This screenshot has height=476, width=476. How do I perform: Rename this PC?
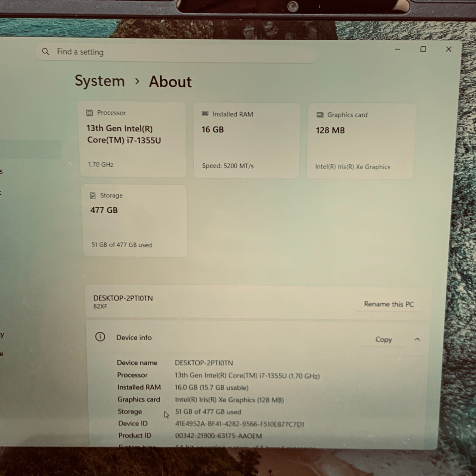[389, 304]
